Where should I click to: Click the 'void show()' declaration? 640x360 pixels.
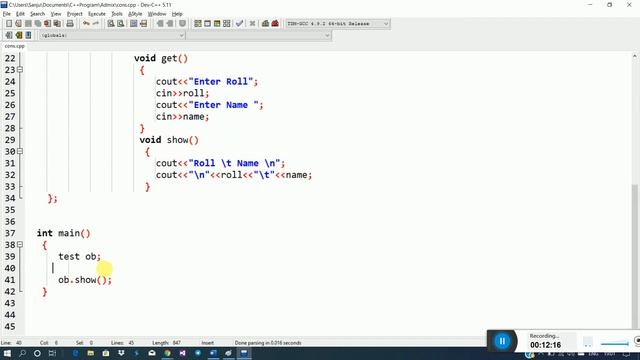point(169,140)
